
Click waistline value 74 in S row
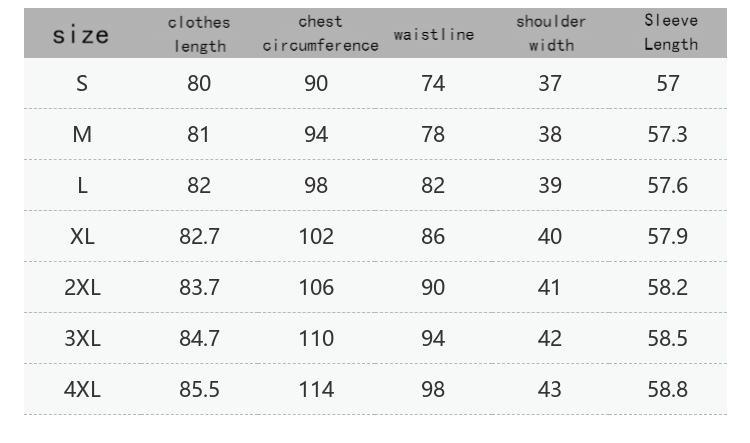(x=433, y=83)
